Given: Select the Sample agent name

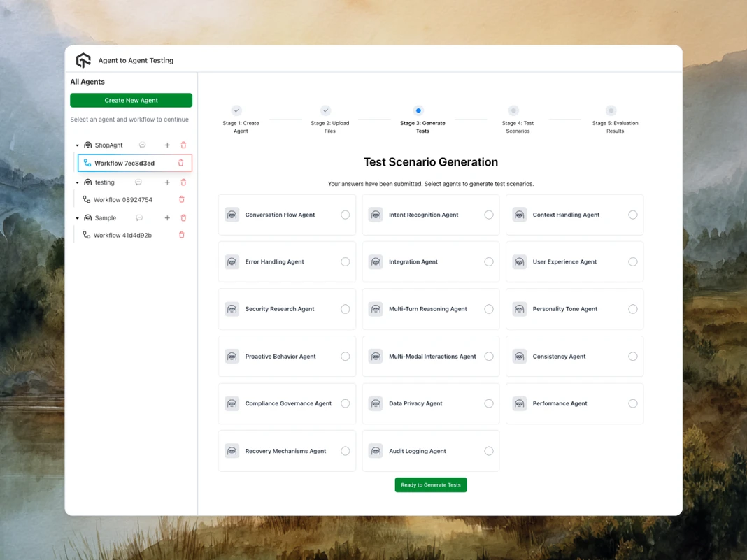Looking at the screenshot, I should [x=106, y=218].
